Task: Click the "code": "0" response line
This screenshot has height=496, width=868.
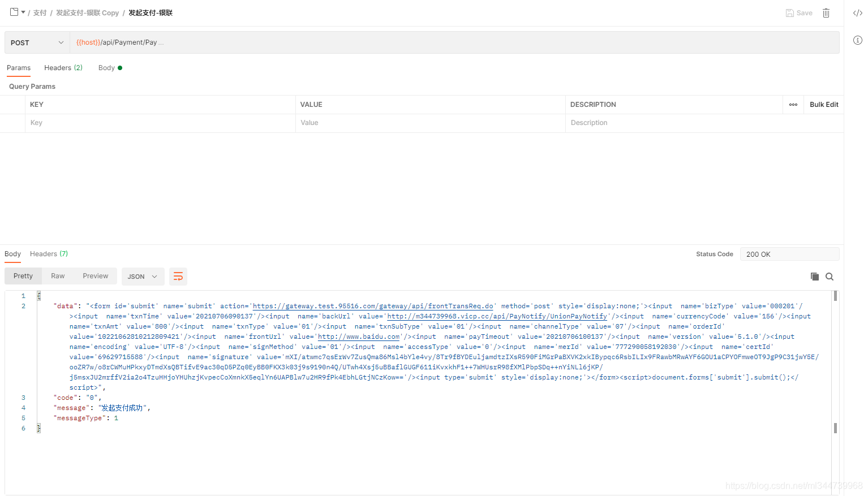Action: [78, 398]
